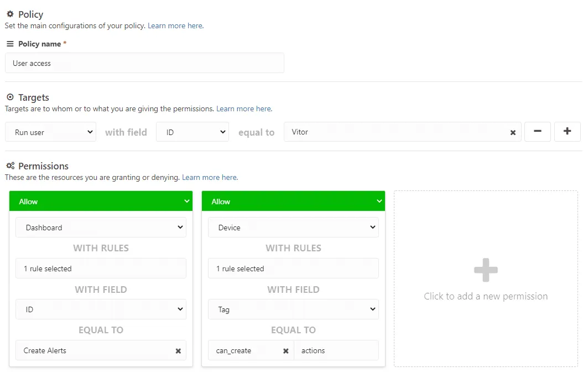
Task: Remove the can_create tag key
Action: pyautogui.click(x=285, y=351)
